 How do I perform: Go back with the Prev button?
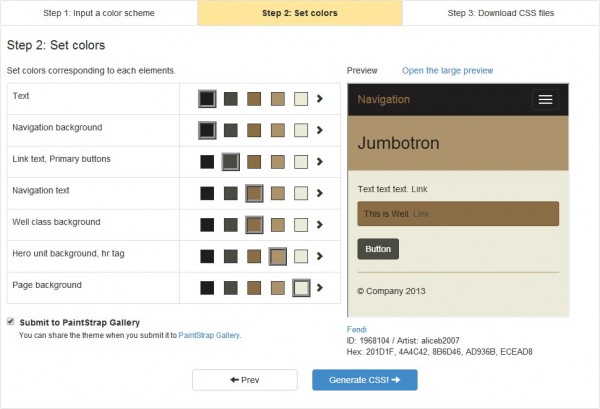pos(244,380)
